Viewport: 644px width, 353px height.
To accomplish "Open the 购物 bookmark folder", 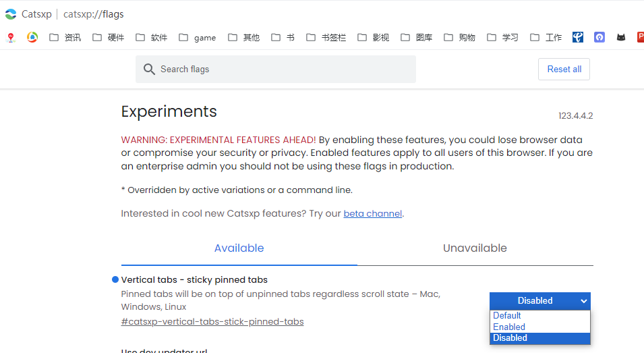I will [459, 38].
